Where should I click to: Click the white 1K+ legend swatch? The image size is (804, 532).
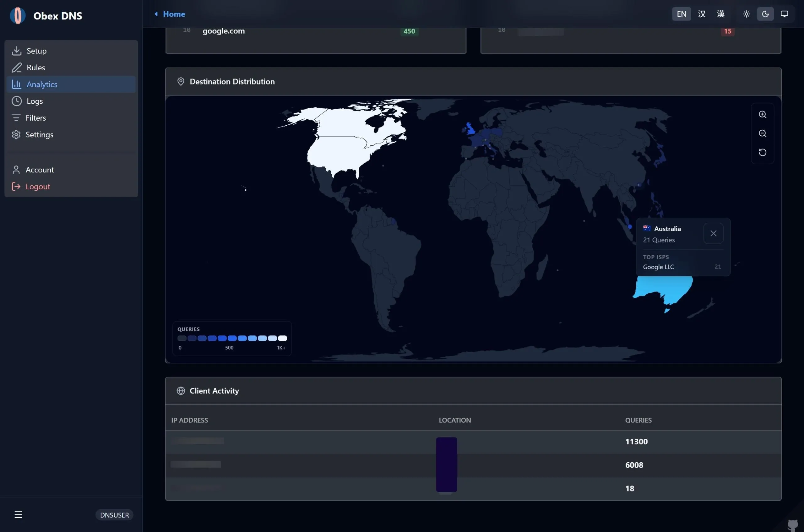pyautogui.click(x=282, y=338)
